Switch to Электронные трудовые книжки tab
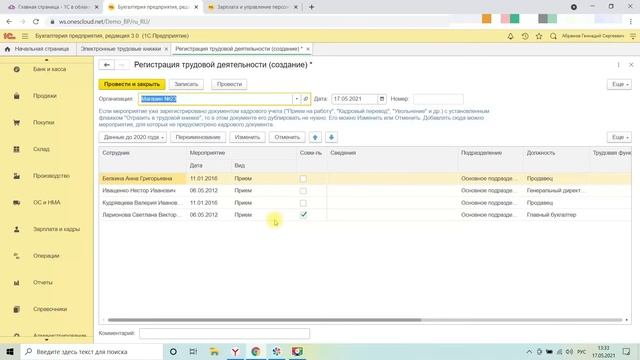This screenshot has width=640, height=360. coord(120,49)
